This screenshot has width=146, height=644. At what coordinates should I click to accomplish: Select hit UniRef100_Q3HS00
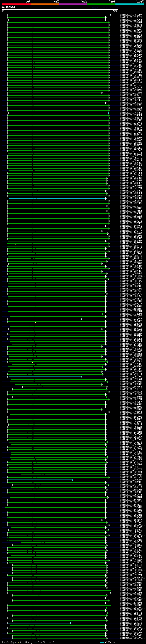(x=131, y=30)
